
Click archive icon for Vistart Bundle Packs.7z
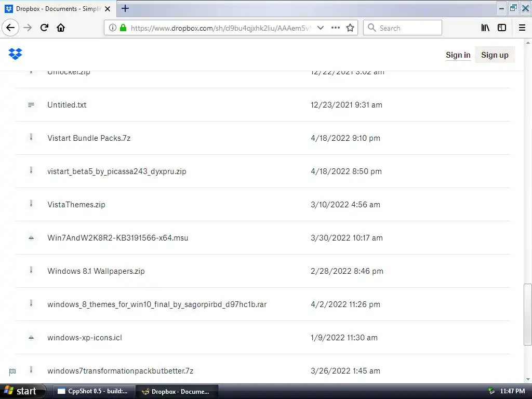pyautogui.click(x=31, y=137)
